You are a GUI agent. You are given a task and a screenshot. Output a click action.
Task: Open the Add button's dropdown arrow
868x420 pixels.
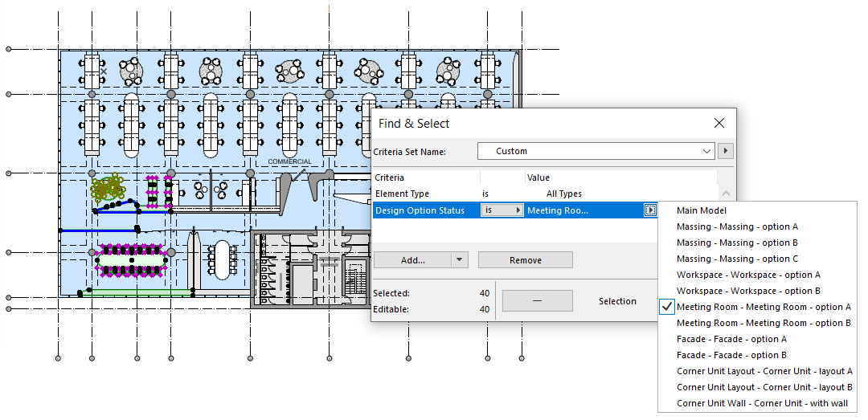point(459,260)
